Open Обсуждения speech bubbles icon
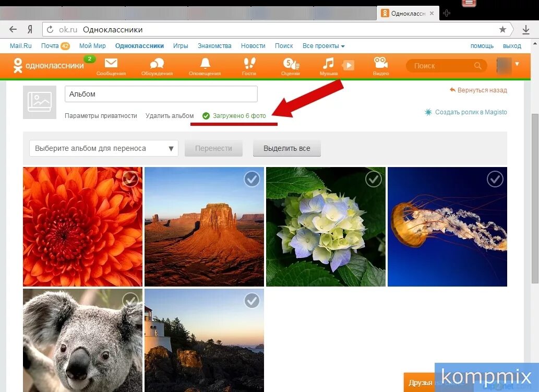Viewport: 539px width, 392px height. click(x=157, y=64)
